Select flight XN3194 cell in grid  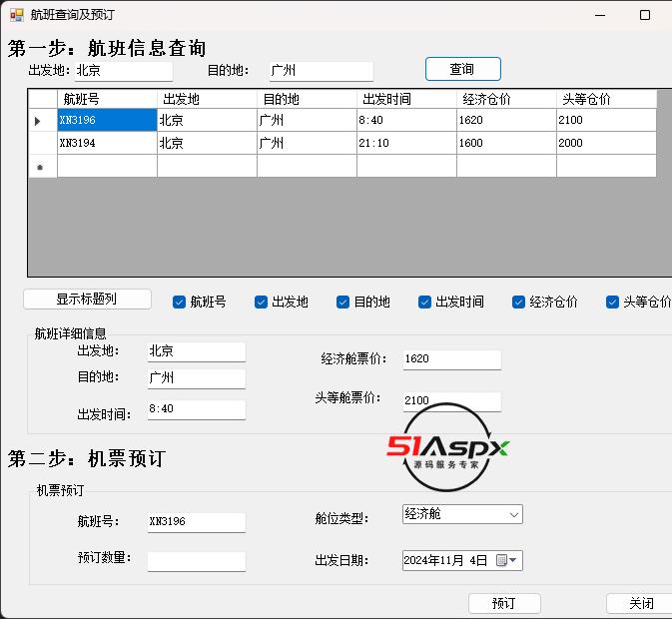coord(107,143)
